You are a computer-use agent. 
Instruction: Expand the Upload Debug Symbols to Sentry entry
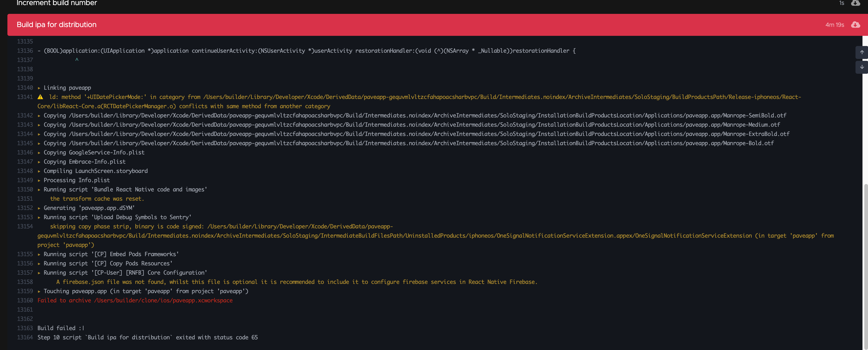click(x=39, y=217)
